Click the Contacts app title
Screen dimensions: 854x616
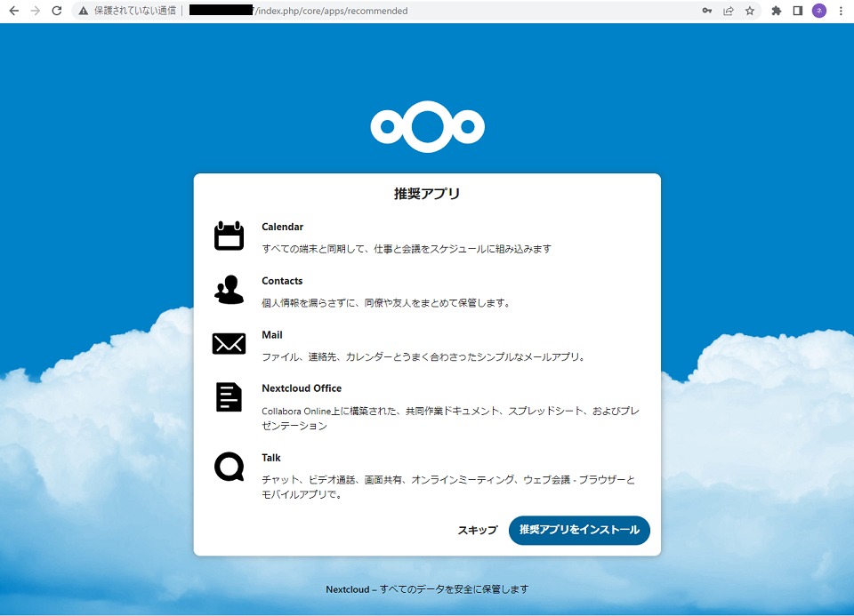(282, 281)
